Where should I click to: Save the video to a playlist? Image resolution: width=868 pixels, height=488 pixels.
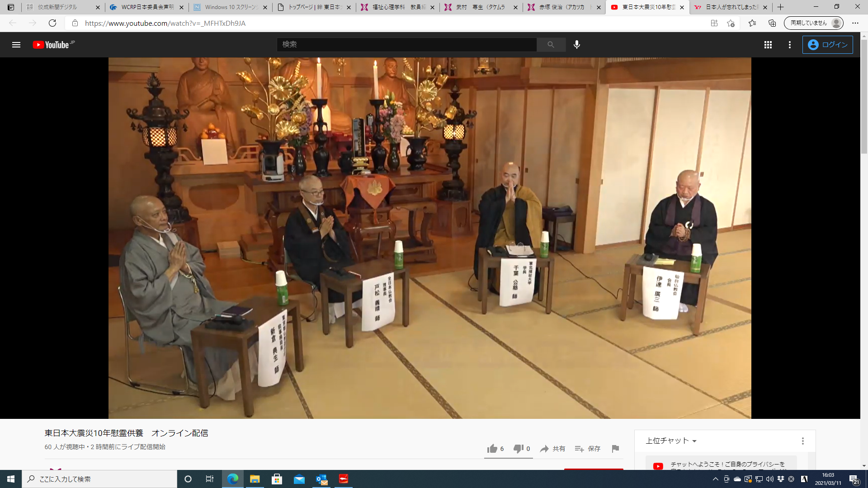click(588, 449)
